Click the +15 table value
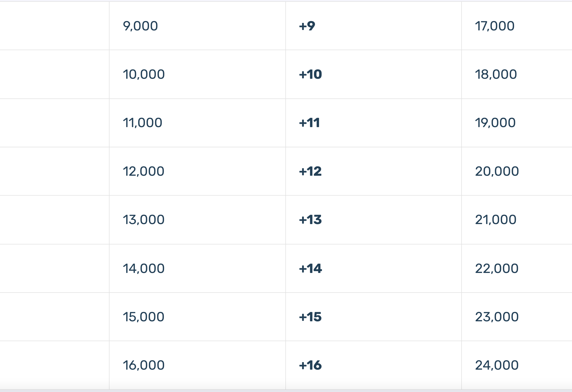 pyautogui.click(x=310, y=317)
